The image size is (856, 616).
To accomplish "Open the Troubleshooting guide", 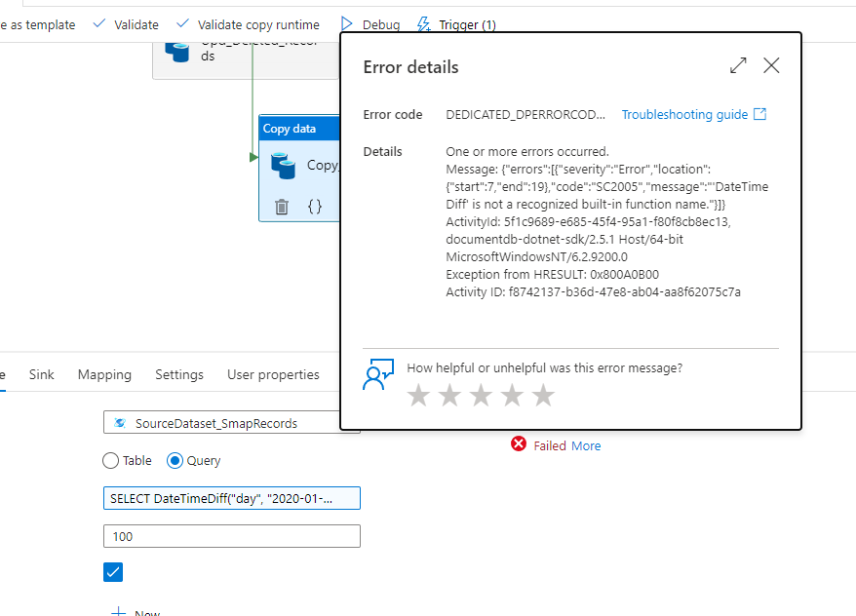I will pos(685,114).
